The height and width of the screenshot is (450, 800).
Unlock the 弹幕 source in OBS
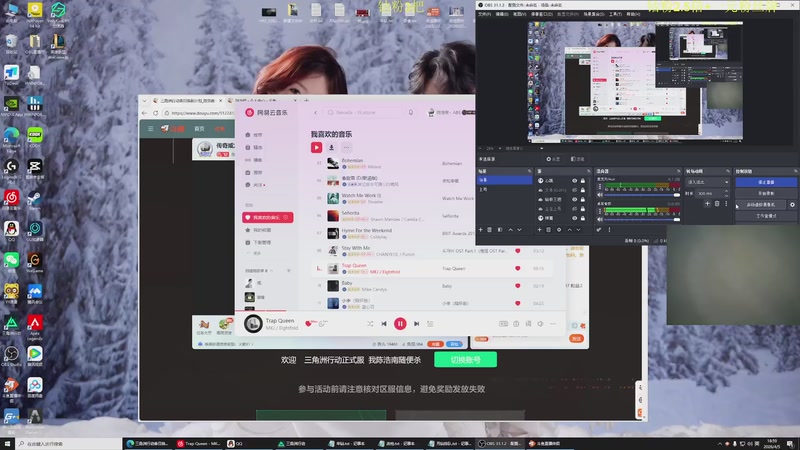tap(583, 218)
